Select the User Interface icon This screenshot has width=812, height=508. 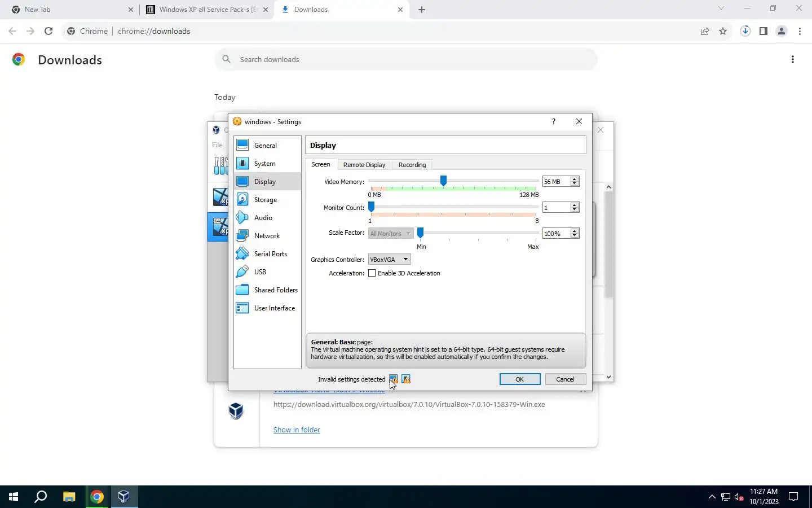click(x=242, y=308)
